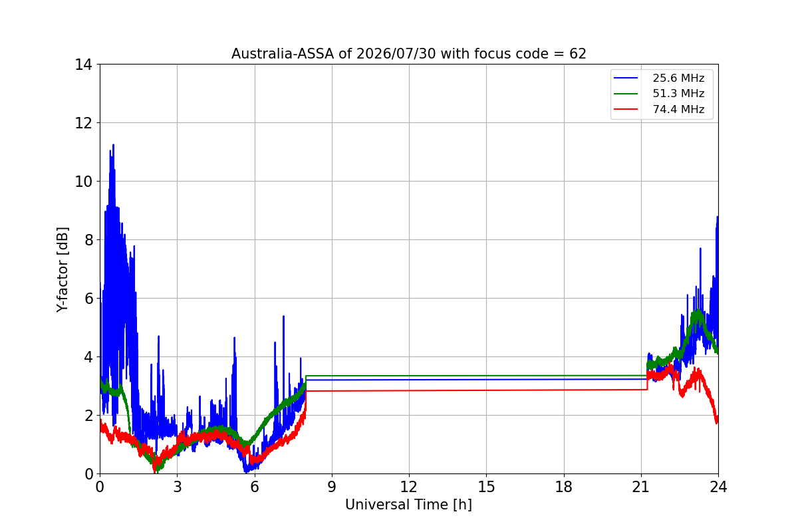Click the tall blue peak near 11 dB

113,146
